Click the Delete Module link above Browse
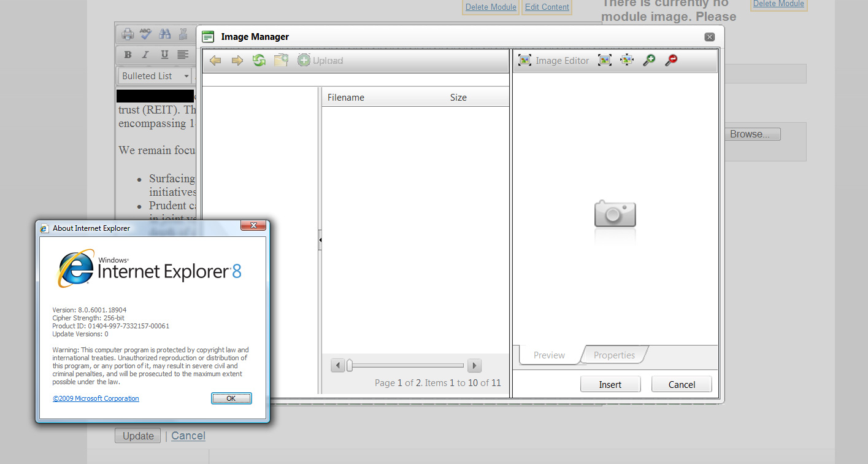Image resolution: width=868 pixels, height=464 pixels. click(x=778, y=4)
